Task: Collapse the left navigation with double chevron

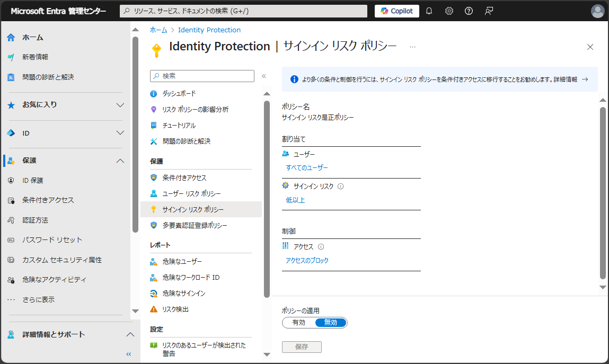Action: (x=129, y=354)
